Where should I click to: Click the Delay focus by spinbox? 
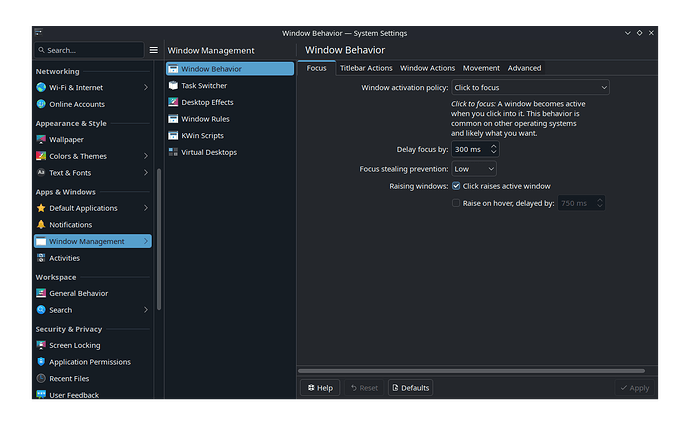point(470,149)
